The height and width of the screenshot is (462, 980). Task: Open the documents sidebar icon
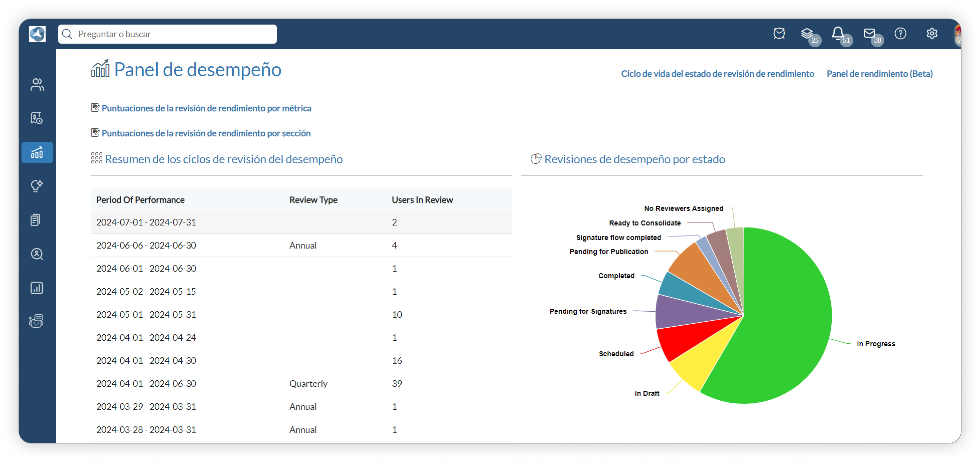tap(36, 220)
